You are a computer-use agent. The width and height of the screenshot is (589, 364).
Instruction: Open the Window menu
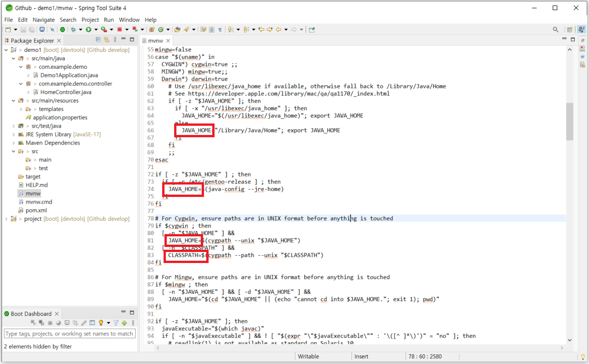tap(129, 20)
